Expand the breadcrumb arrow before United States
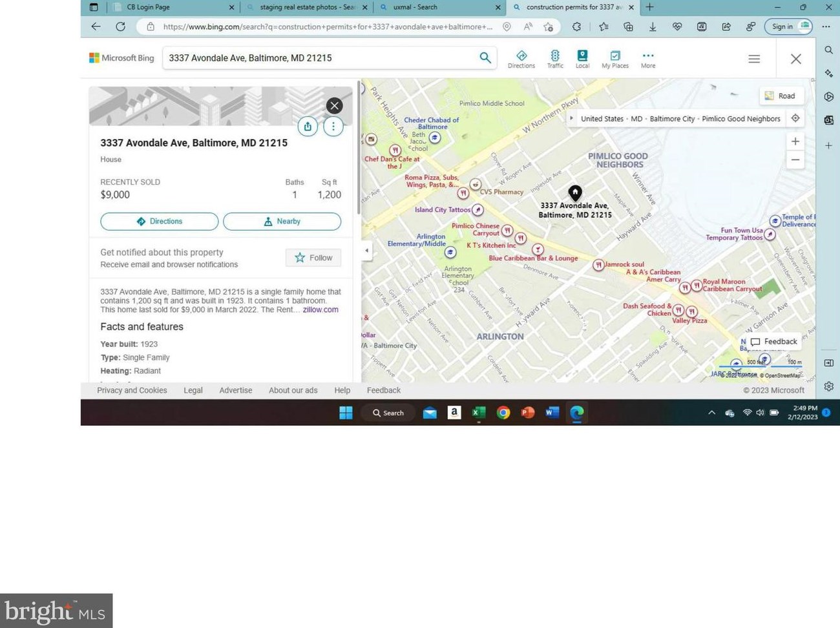This screenshot has height=628, width=840. [571, 118]
